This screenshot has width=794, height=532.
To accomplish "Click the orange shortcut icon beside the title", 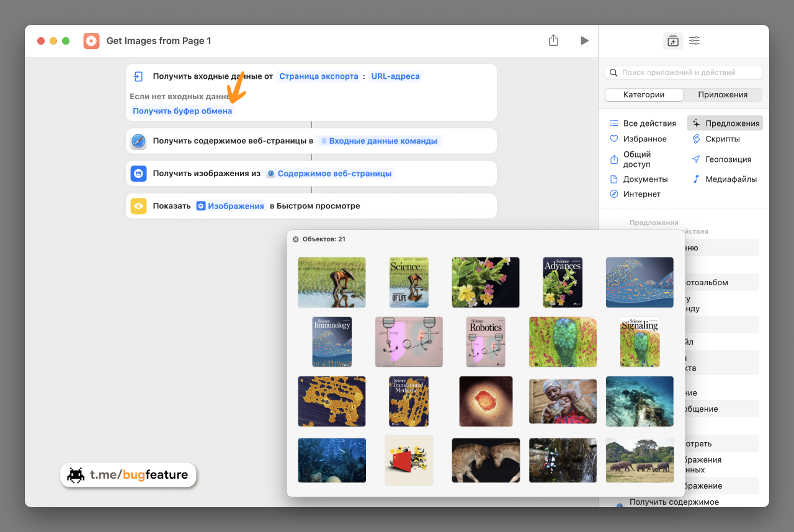I will [91, 41].
